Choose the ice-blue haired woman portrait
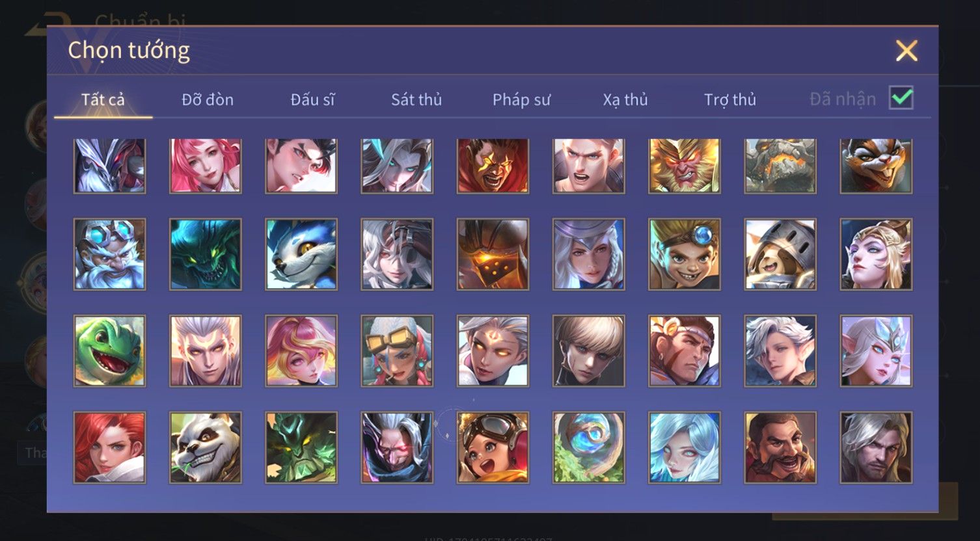Screen dimensions: 980x541 [x=685, y=447]
